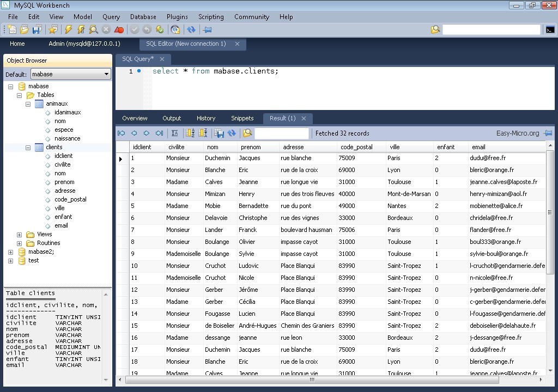Screen dimensions: 558x392
Task: Click the find-in-results magnifier icon
Action: click(x=247, y=133)
